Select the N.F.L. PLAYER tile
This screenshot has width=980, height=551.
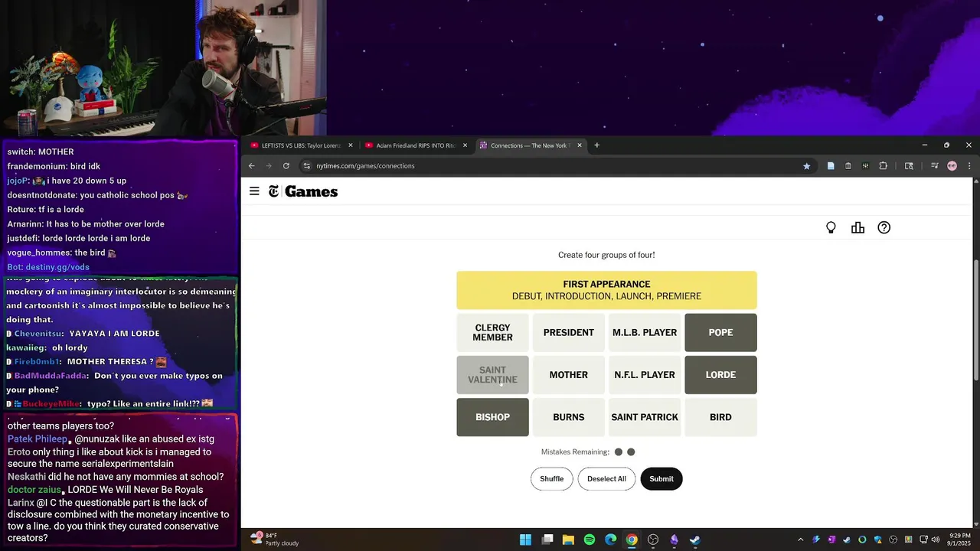645,375
